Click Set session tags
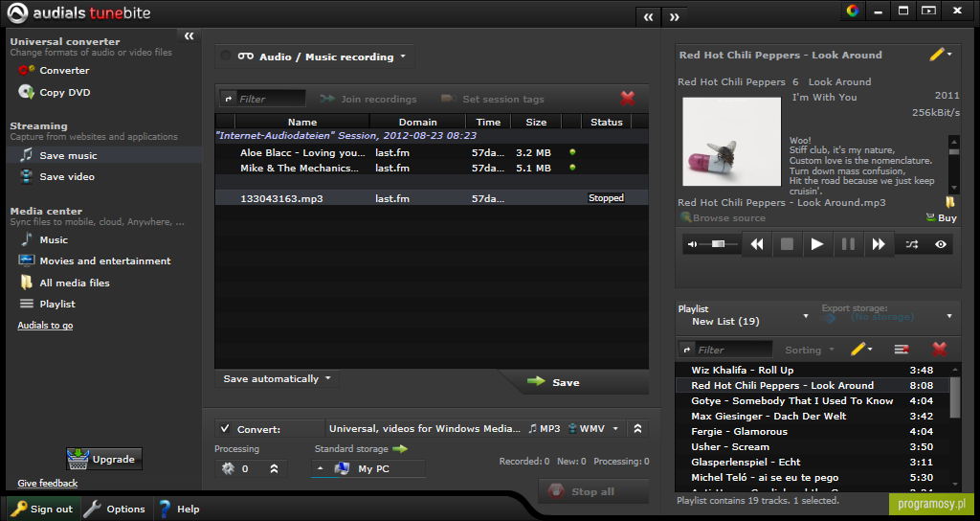Image resolution: width=980 pixels, height=521 pixels. [493, 99]
